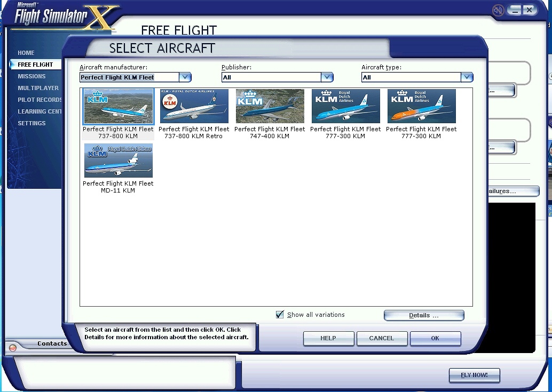Click the HELP button
Image resolution: width=552 pixels, height=392 pixels.
tap(328, 338)
